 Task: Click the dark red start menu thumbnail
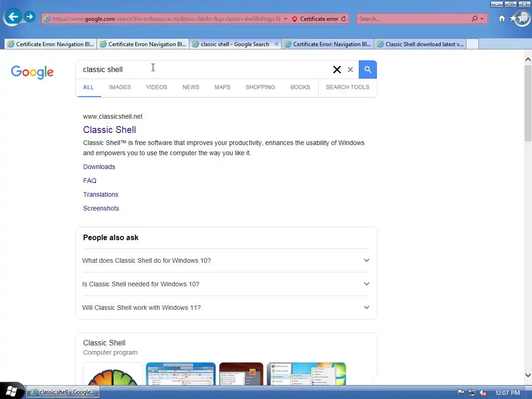tap(241, 374)
